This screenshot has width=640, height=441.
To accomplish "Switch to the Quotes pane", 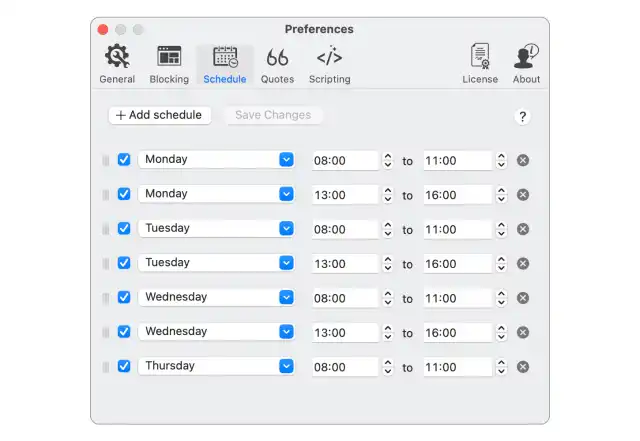I will click(277, 64).
